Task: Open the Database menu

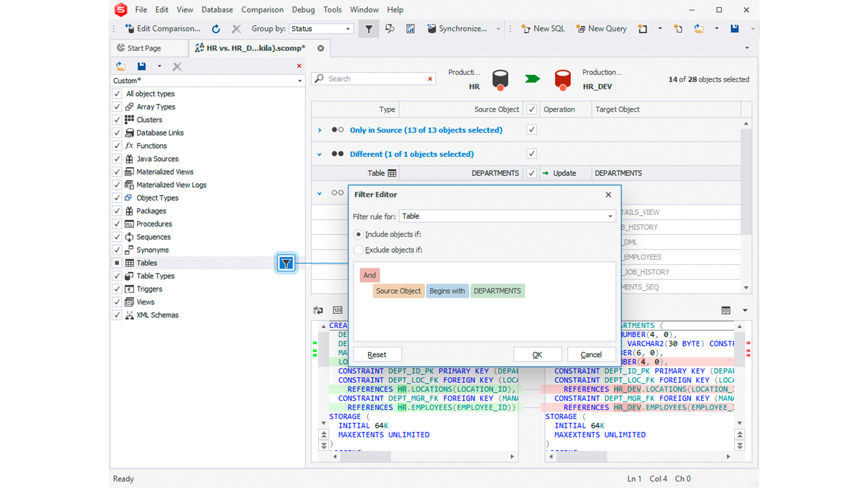Action: (x=217, y=9)
